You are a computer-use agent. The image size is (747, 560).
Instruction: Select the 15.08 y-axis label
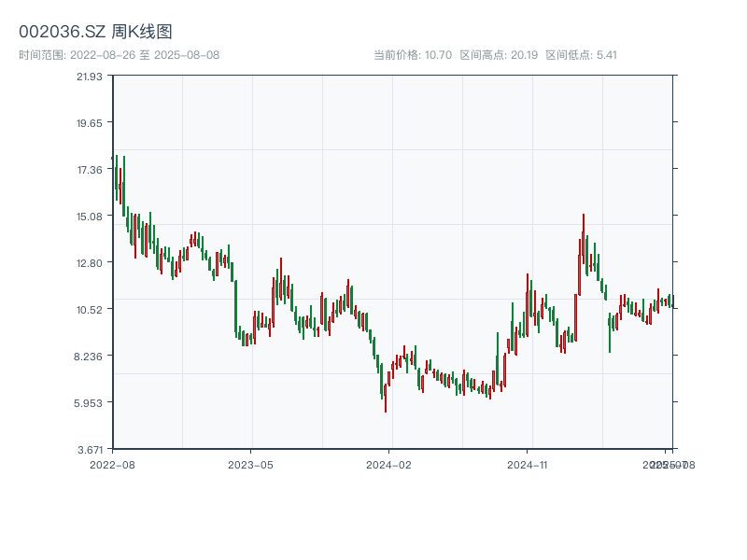click(x=90, y=217)
